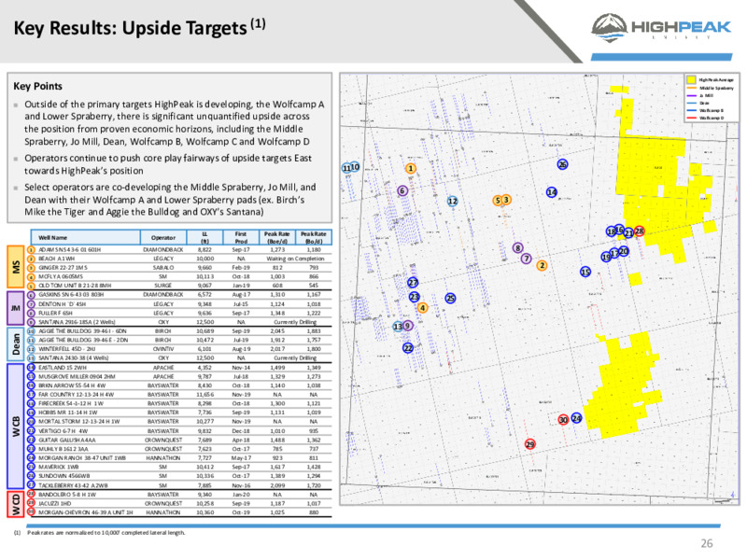Select map marker 20 near acreage
This screenshot has width=747, height=560.
tap(624, 251)
